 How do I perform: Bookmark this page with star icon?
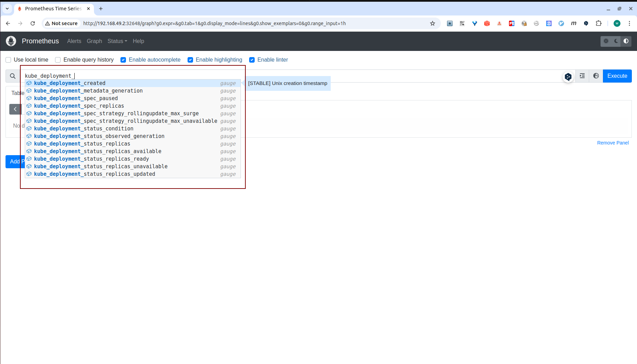pyautogui.click(x=433, y=23)
